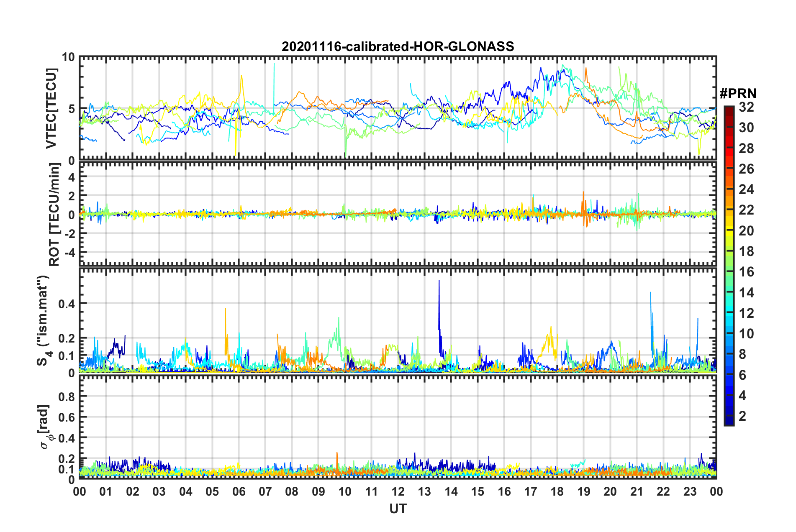Click x-axis tick label 19
The height and width of the screenshot is (532, 796).
584,491
